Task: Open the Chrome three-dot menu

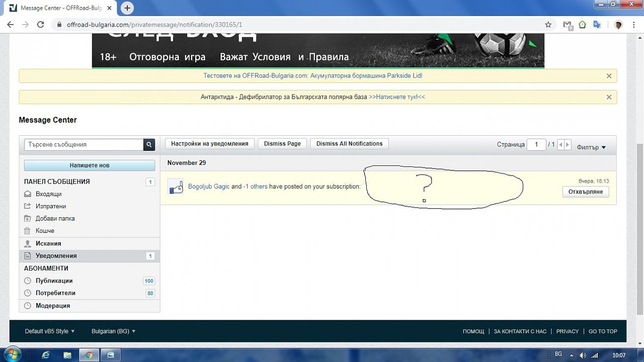Action: pyautogui.click(x=633, y=24)
